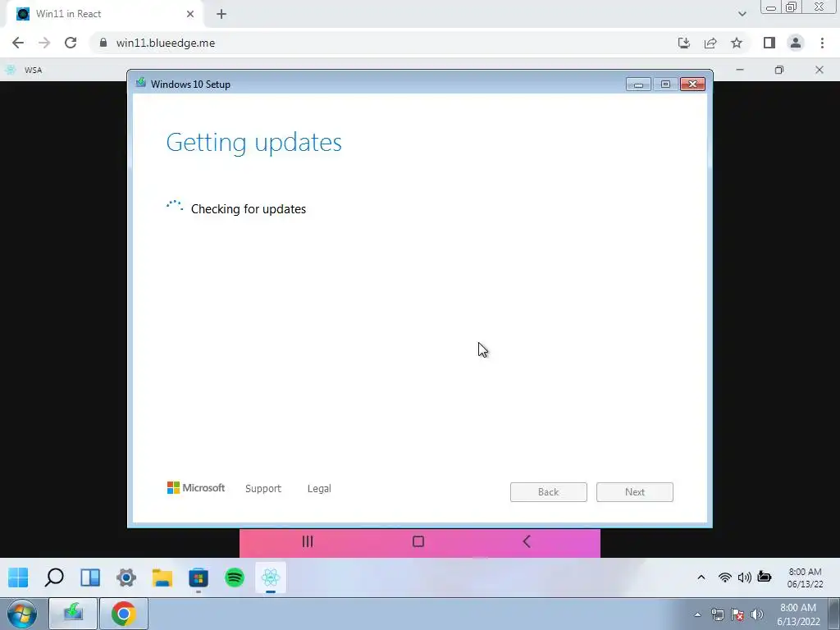
Task: View site info lock icon
Action: (x=103, y=43)
